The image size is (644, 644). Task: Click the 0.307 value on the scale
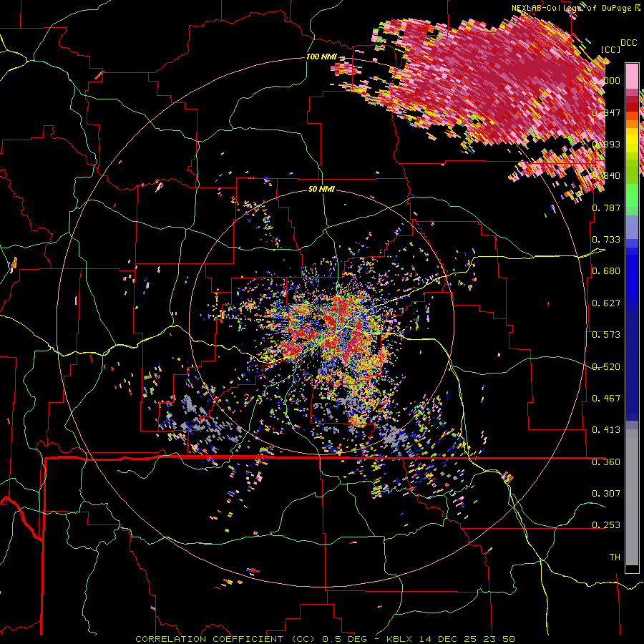[x=606, y=493]
